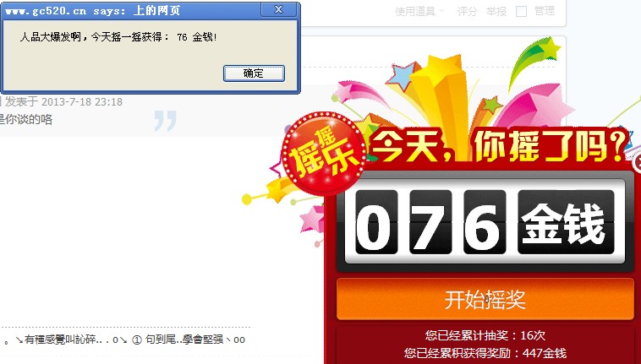Viewport: 641px width, 364px height.
Task: Open the 使用道具 dropdown
Action: click(419, 12)
